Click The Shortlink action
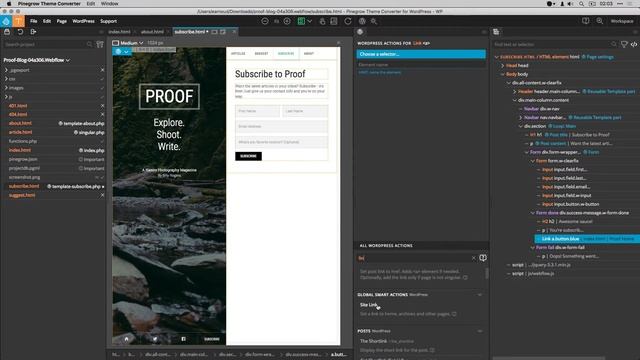 [x=373, y=341]
